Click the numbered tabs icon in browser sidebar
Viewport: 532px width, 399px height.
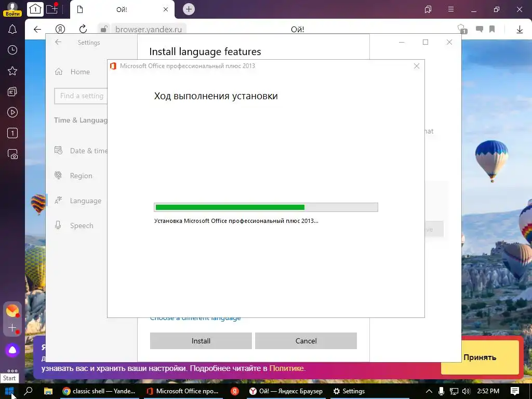(12, 133)
